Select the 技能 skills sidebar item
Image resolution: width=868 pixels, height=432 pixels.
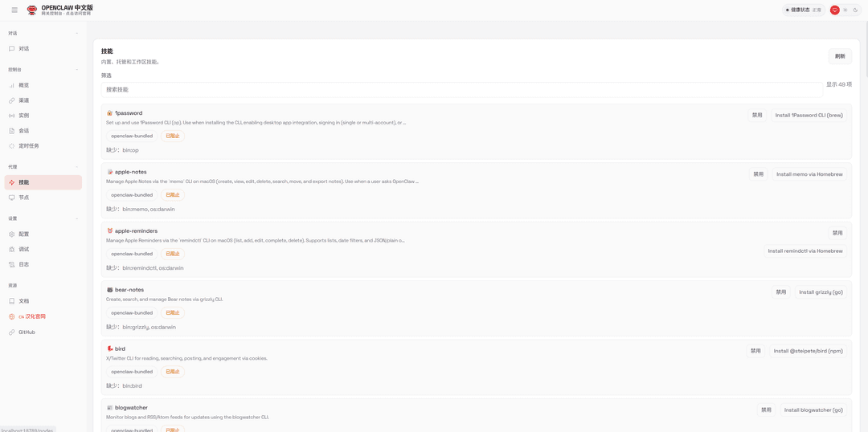[43, 182]
